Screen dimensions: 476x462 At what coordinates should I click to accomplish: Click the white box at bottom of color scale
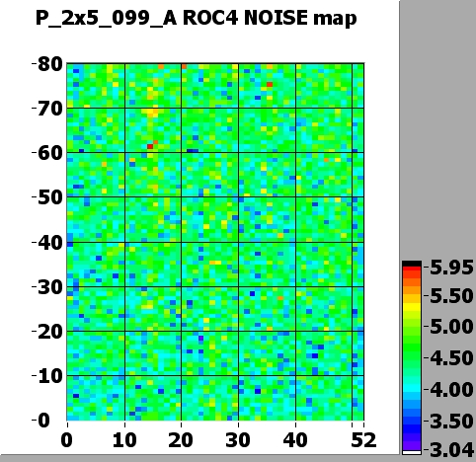(x=412, y=452)
